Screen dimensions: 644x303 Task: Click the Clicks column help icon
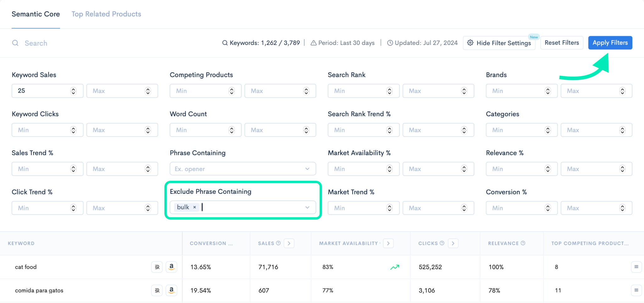pos(442,243)
